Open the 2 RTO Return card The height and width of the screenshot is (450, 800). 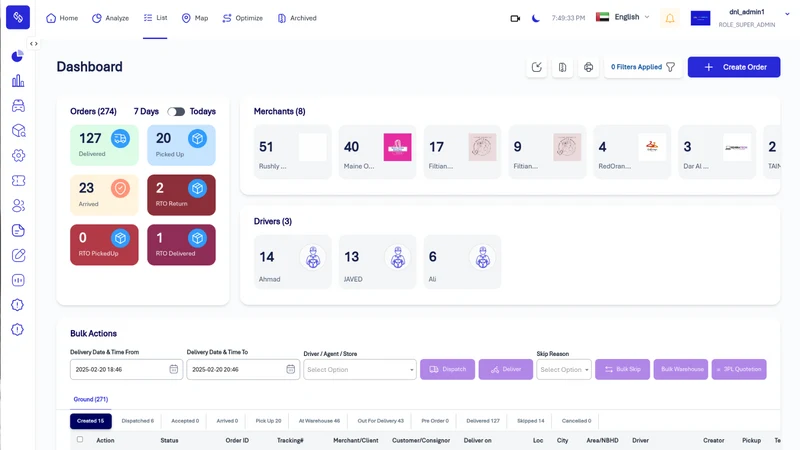(181, 195)
